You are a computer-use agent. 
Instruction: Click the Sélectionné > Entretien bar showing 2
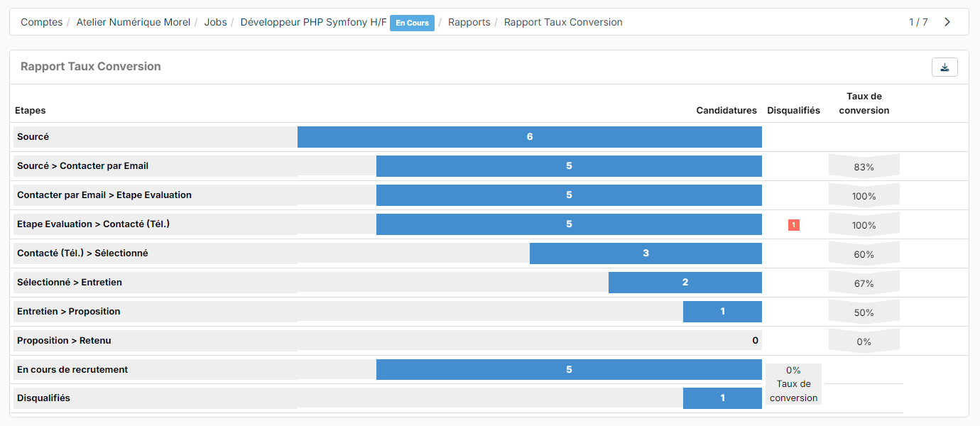click(685, 283)
